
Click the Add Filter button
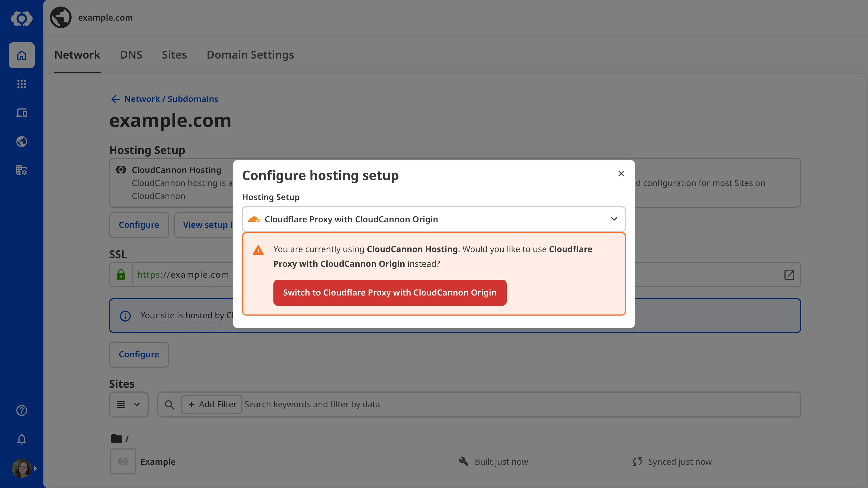(x=212, y=404)
